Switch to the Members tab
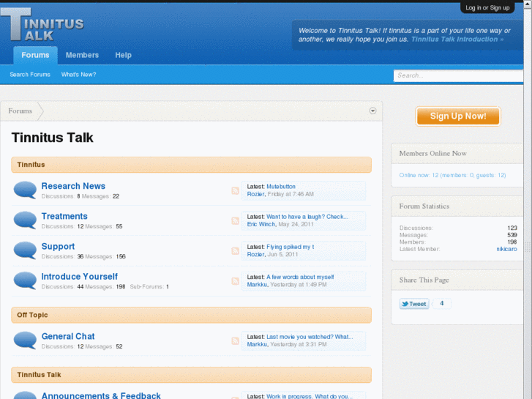Image resolution: width=532 pixels, height=399 pixels. coord(82,55)
